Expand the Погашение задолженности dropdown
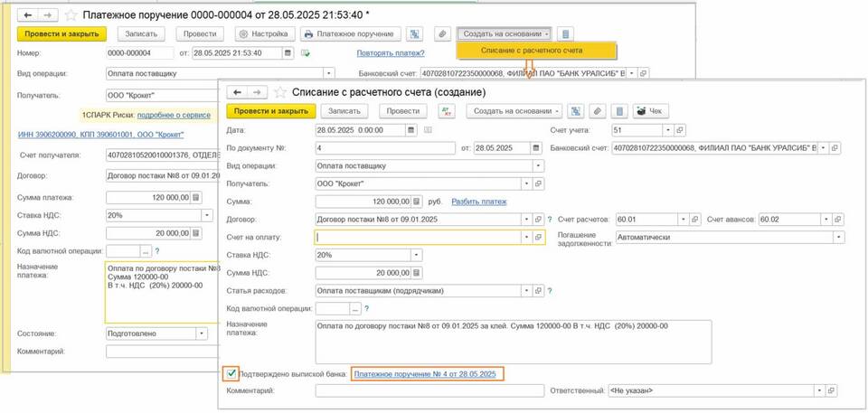868x413 pixels. pos(838,237)
